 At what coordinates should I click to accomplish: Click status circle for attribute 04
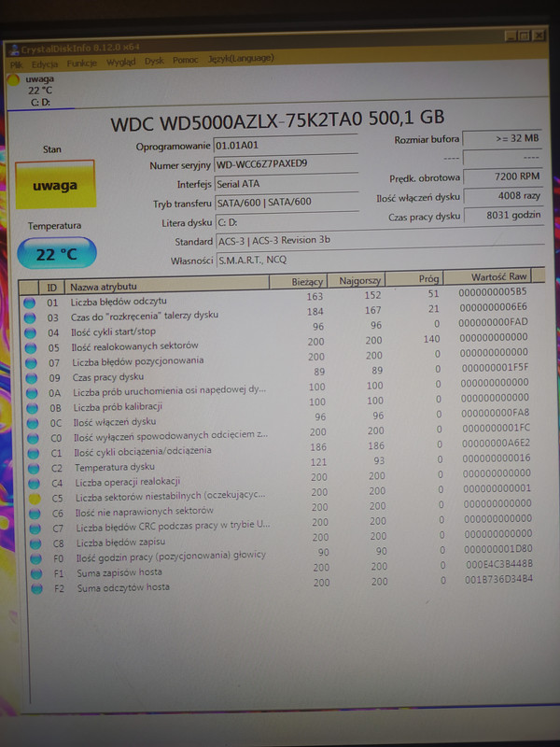(x=30, y=333)
